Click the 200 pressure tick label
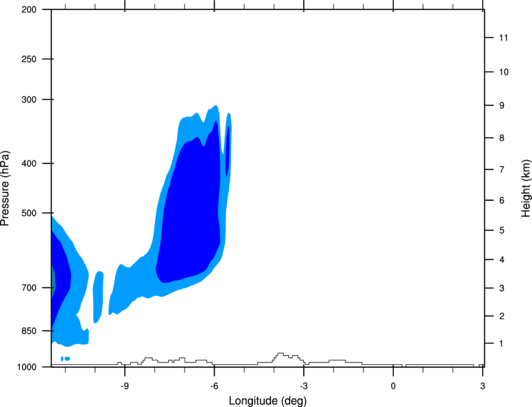The height and width of the screenshot is (407, 532). 29,9
